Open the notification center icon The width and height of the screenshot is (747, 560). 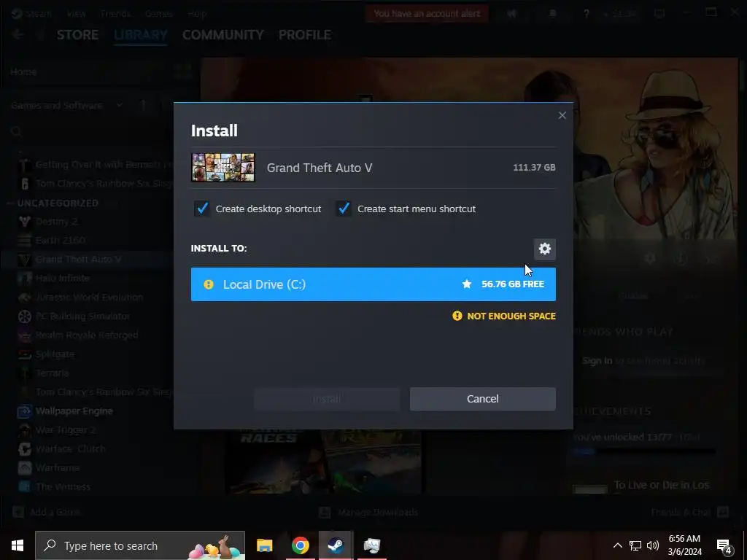(724, 546)
